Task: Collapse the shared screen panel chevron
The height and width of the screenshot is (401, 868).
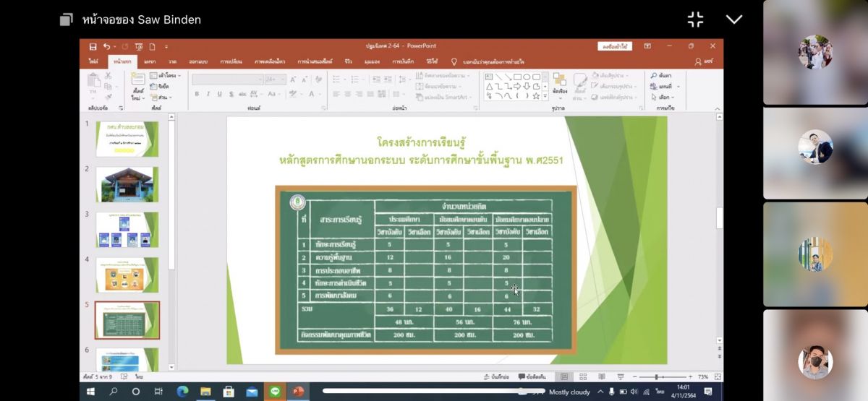Action: coord(734,20)
